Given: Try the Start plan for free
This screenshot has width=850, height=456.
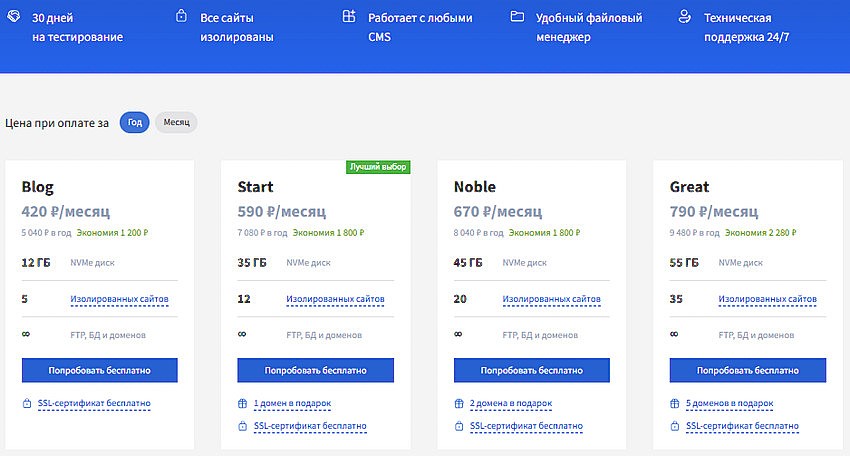Looking at the screenshot, I should [x=315, y=370].
